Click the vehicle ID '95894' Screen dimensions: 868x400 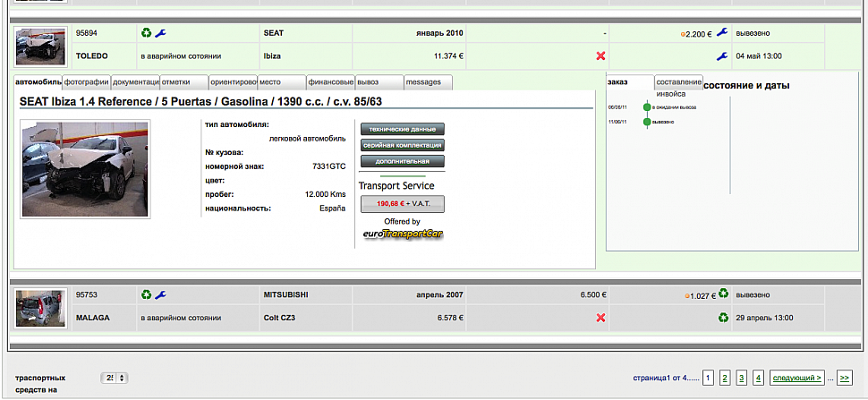click(x=87, y=33)
